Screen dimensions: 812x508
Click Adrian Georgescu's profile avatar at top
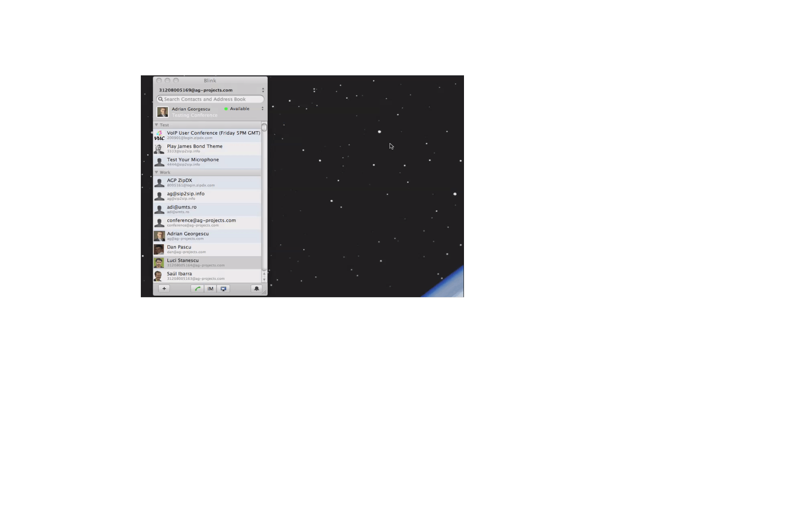tap(162, 112)
